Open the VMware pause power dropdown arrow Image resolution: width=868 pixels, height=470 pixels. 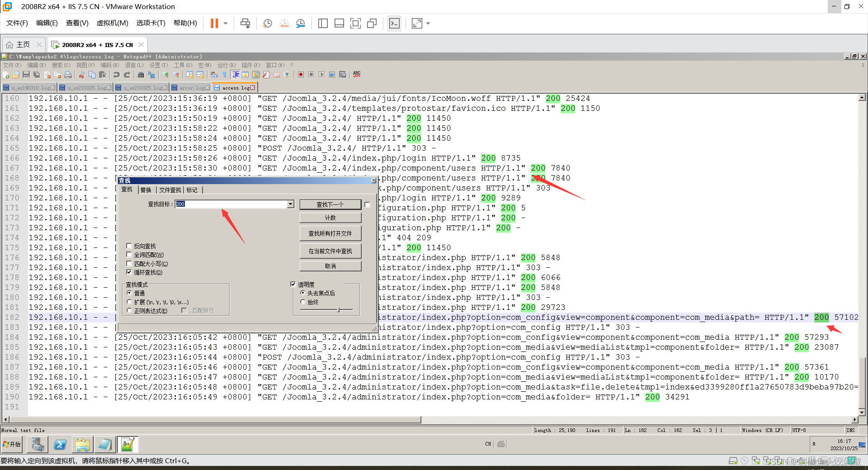pyautogui.click(x=225, y=24)
